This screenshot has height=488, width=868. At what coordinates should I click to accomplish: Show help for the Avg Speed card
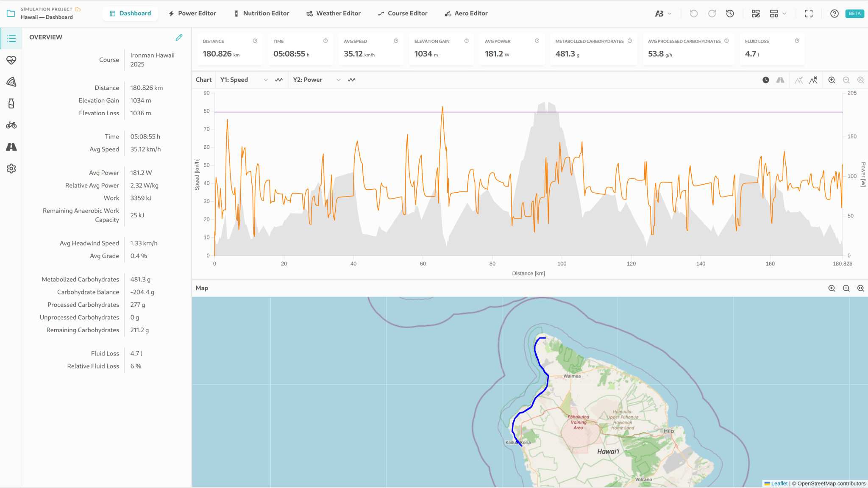click(x=396, y=41)
